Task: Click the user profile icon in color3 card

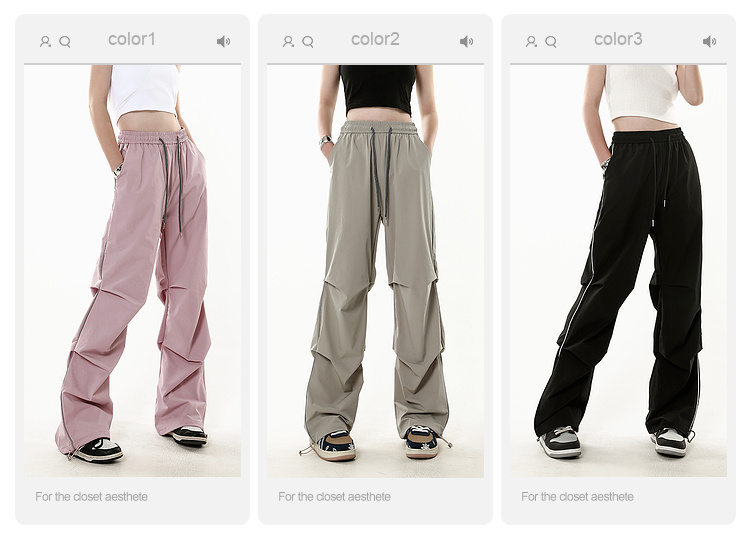Action: [531, 42]
